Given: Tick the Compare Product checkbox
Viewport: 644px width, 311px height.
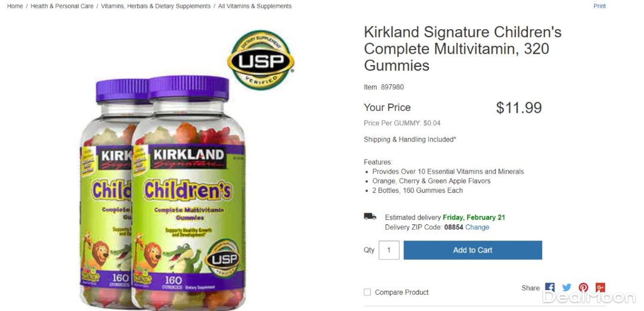Looking at the screenshot, I should pyautogui.click(x=367, y=292).
